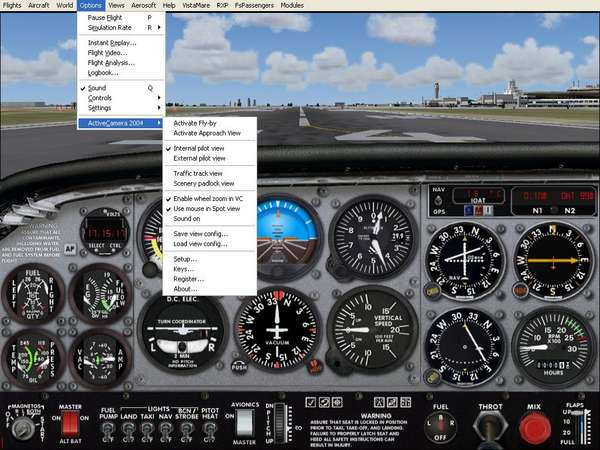The image size is (600, 450).
Task: Open the Flights menu
Action: tap(12, 5)
